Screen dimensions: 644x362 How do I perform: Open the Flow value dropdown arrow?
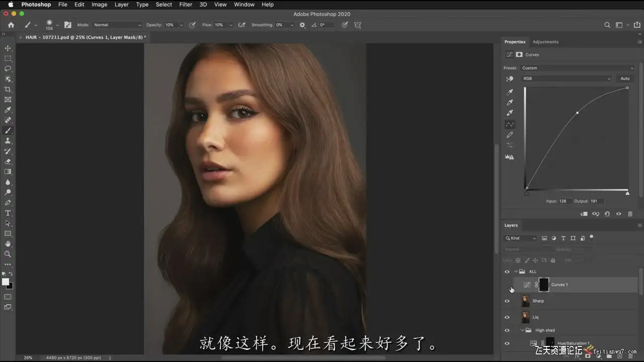(x=231, y=25)
